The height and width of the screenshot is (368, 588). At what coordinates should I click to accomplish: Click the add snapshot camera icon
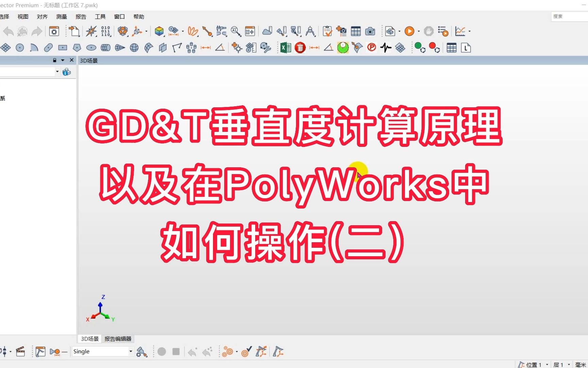(341, 31)
